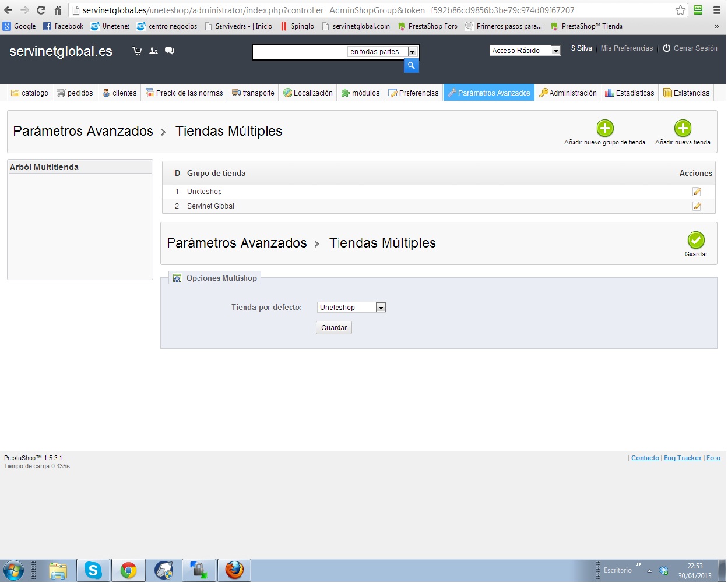Click the shopping cart icon in header
This screenshot has height=583, width=728.
point(137,51)
